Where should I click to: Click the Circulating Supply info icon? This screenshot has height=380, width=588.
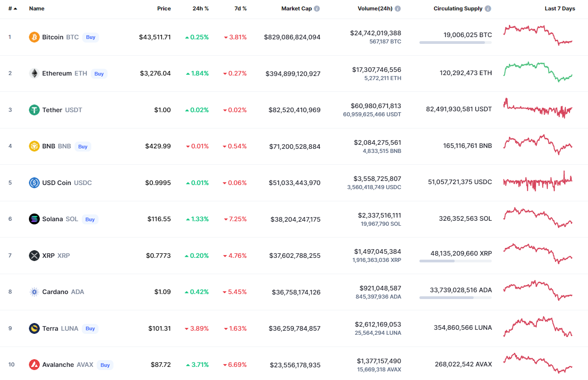pos(488,9)
